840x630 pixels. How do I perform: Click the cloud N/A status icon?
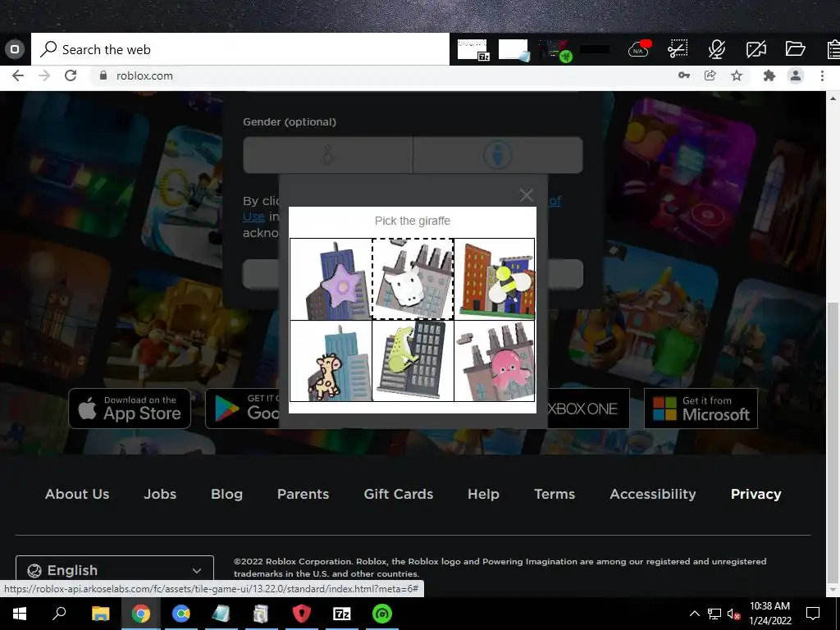639,48
